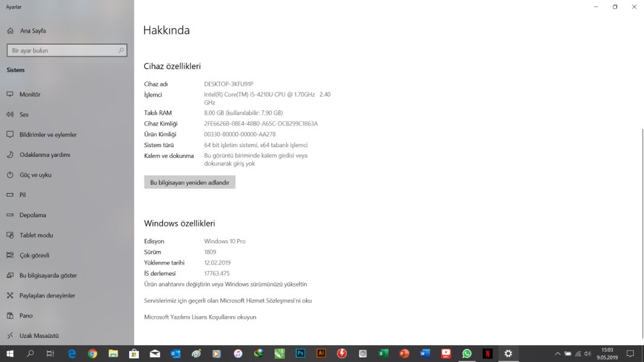The width and height of the screenshot is (644, 362).
Task: Select Tablet modu in sidebar
Action: point(36,235)
